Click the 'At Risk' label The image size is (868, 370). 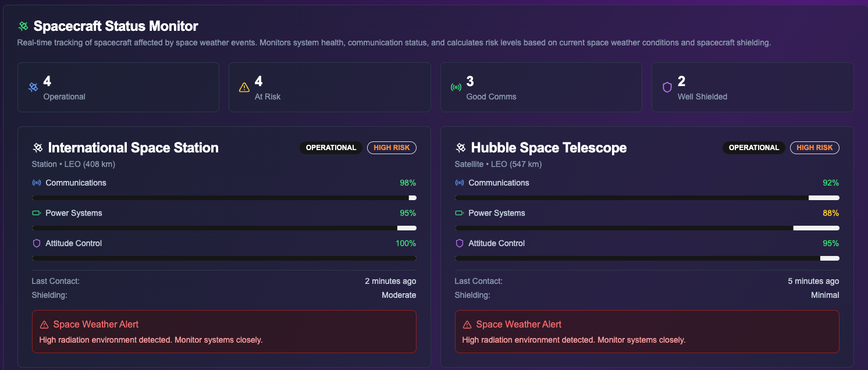(x=268, y=97)
